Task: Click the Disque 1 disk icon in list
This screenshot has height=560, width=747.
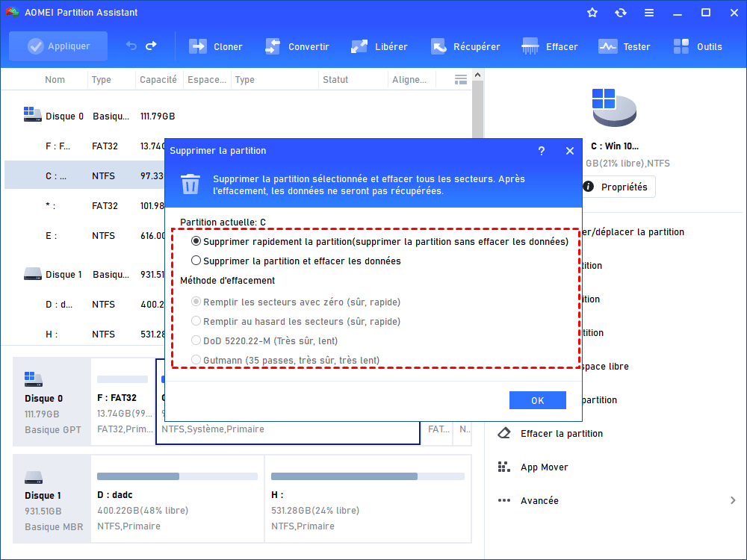Action: pyautogui.click(x=32, y=274)
